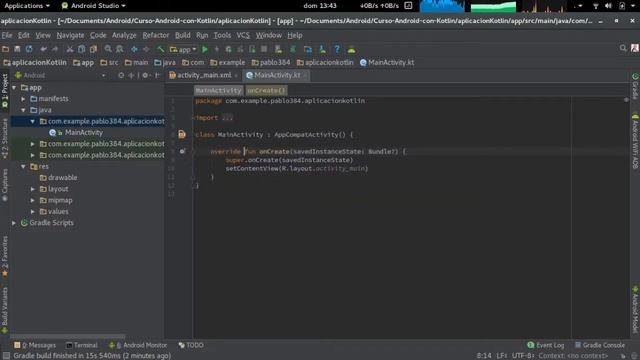The image size is (640, 360).
Task: Expand the values folder
Action: [33, 211]
